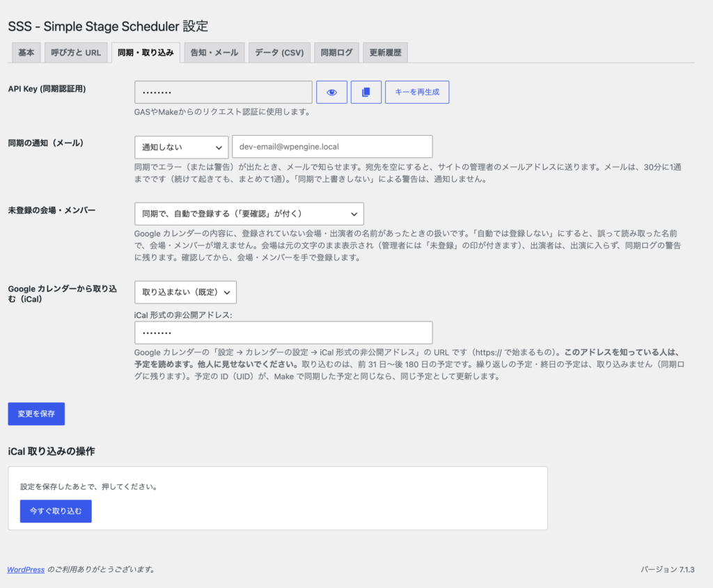Click the 同期の通知（メール）label
Viewport: 713px width, 588px height.
(x=46, y=143)
